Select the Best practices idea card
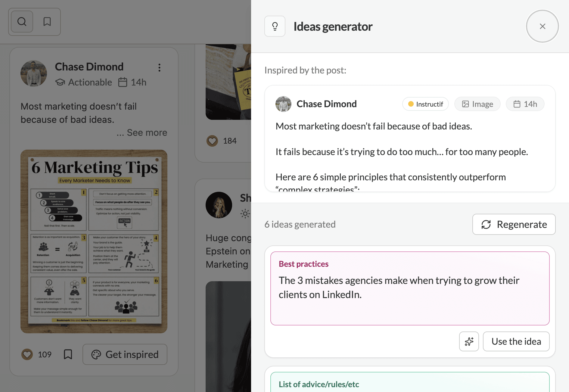569x392 pixels. click(410, 288)
